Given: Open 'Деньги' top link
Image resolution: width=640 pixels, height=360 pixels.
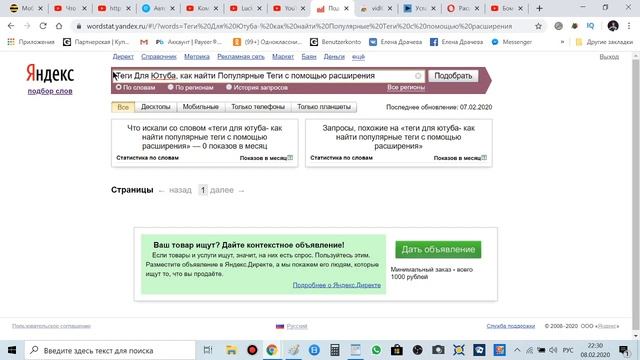Looking at the screenshot, I should click(334, 57).
